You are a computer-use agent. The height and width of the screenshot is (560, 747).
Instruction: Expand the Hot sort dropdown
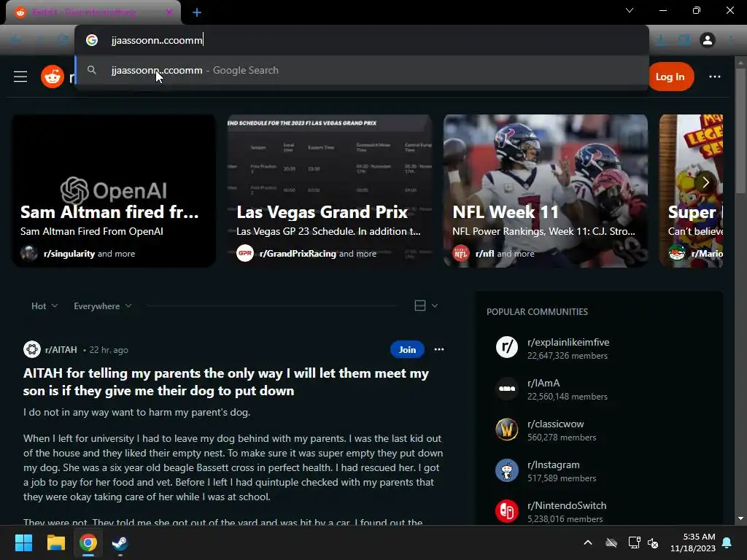tap(44, 306)
